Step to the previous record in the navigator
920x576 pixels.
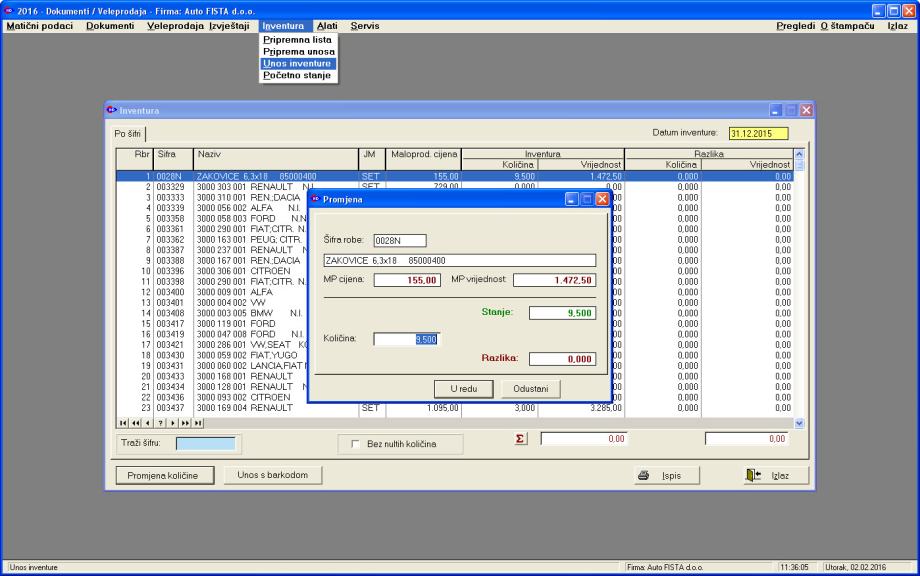[x=148, y=423]
